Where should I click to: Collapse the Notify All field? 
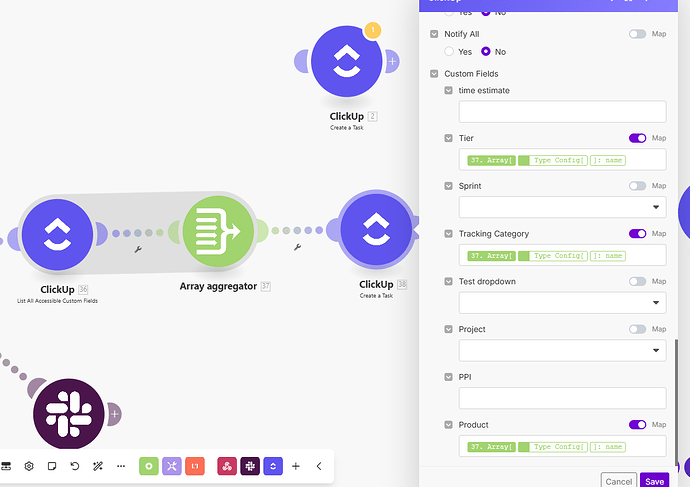tap(434, 34)
